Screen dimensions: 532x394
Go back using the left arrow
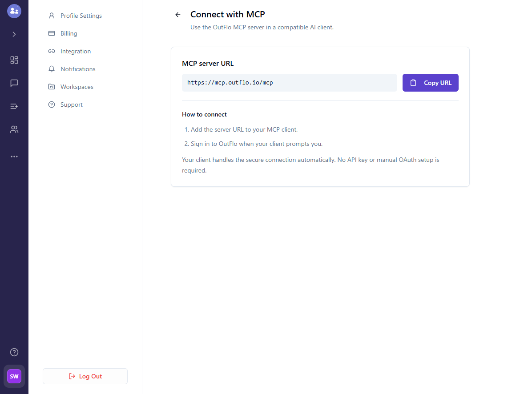tap(178, 15)
